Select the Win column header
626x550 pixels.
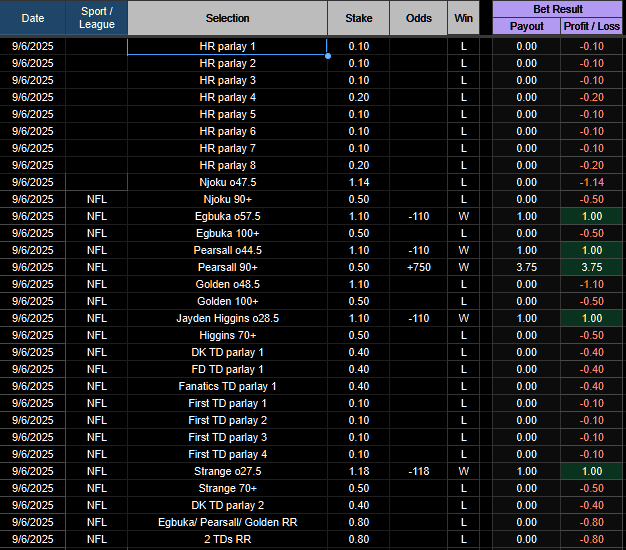tap(464, 18)
